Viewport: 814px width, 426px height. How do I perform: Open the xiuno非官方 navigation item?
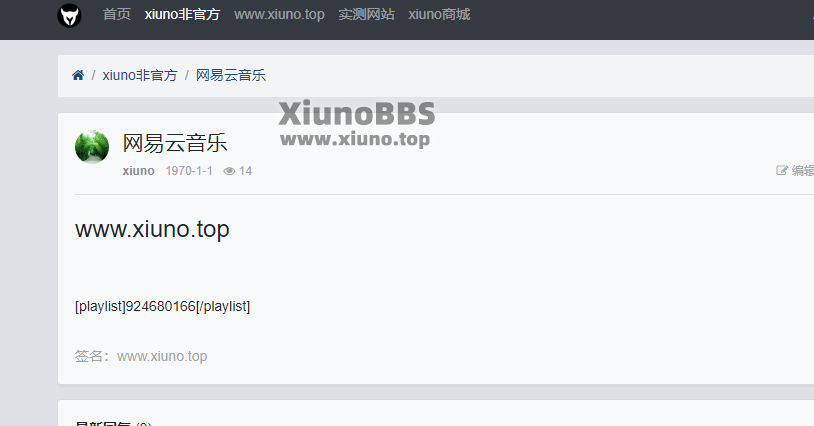(x=182, y=14)
